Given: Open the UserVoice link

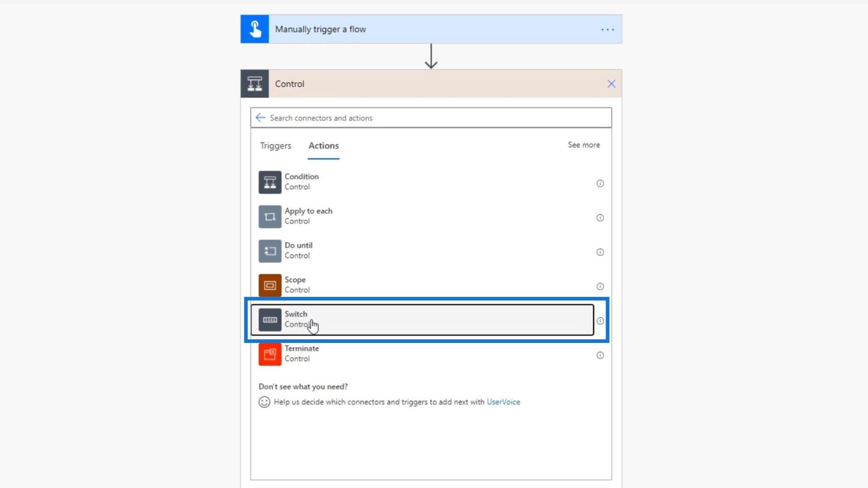Looking at the screenshot, I should click(503, 402).
